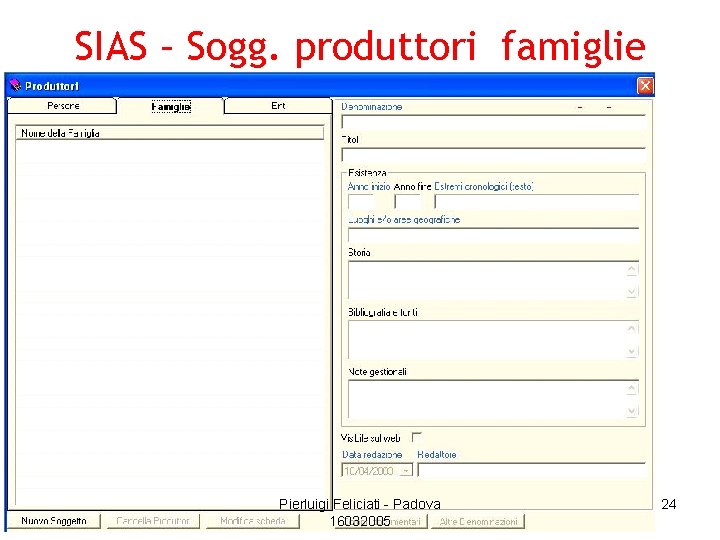Click the empty family list area
Viewport: 720px width, 540px height.
pyautogui.click(x=169, y=321)
